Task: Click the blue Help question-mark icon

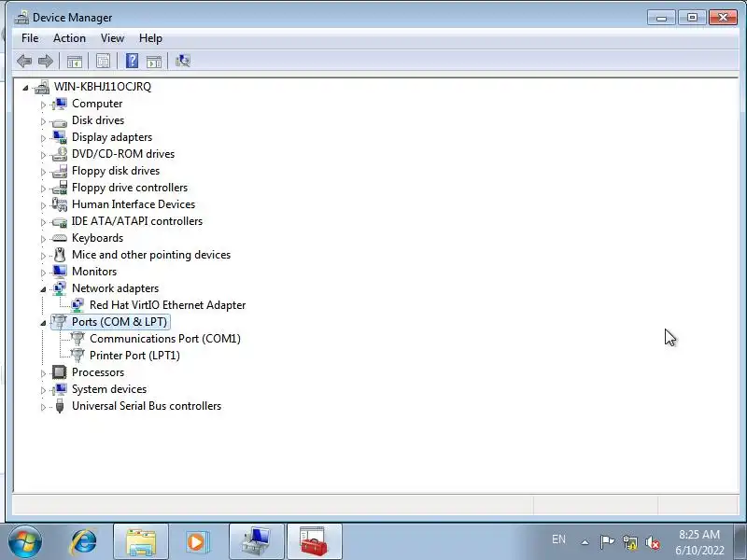Action: click(x=132, y=61)
